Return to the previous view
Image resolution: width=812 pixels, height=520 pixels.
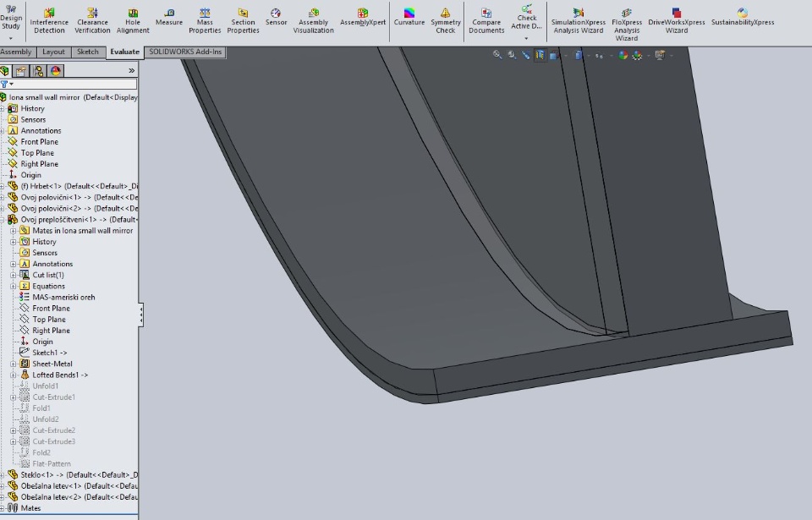pyautogui.click(x=525, y=54)
